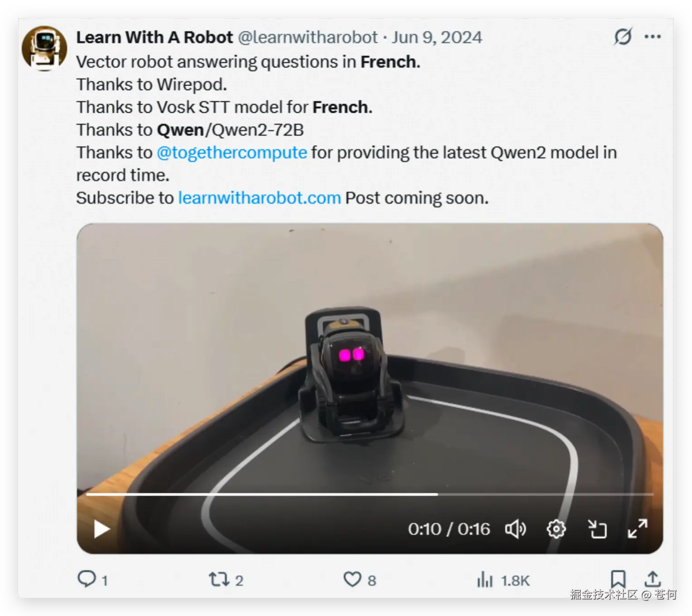Open the three-dot more options menu
Viewport: 692px width, 616px height.
click(653, 37)
